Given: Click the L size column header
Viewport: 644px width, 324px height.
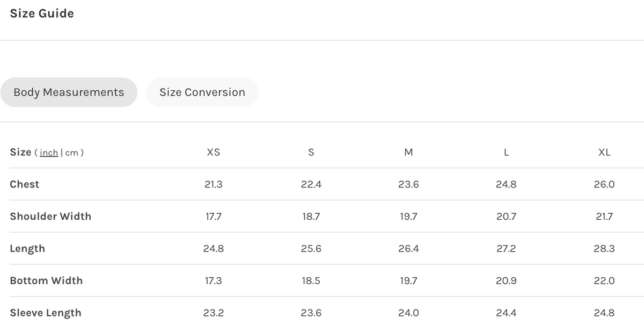Looking at the screenshot, I should coord(506,152).
